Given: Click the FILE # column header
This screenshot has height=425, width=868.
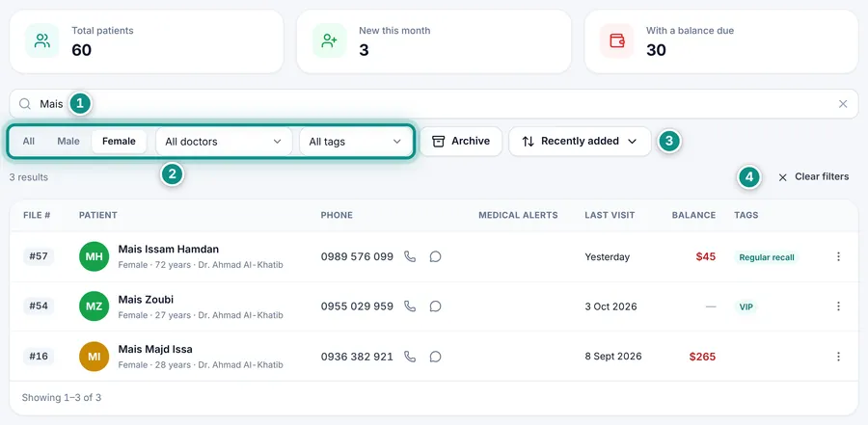Looking at the screenshot, I should point(37,215).
